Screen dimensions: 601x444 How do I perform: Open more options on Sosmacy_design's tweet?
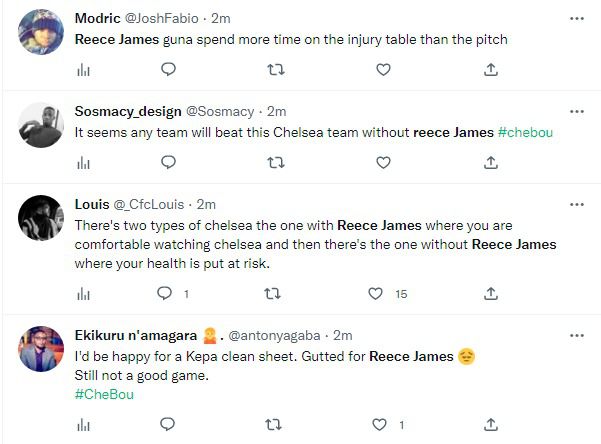[x=577, y=111]
